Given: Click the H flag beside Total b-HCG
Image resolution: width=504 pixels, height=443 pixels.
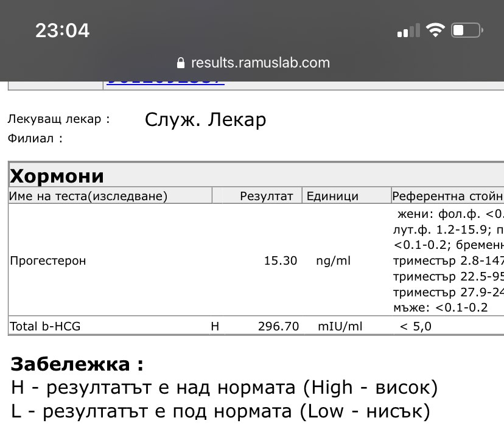Looking at the screenshot, I should (215, 326).
